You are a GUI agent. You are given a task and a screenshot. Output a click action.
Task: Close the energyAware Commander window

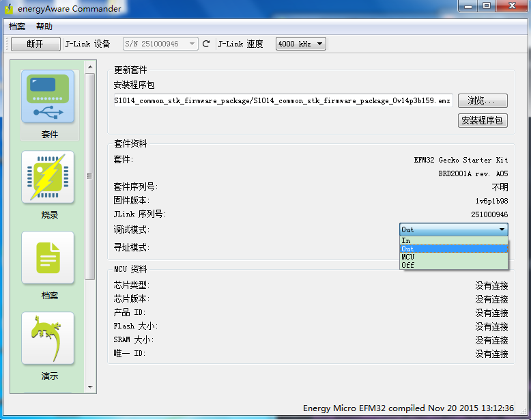(x=513, y=6)
